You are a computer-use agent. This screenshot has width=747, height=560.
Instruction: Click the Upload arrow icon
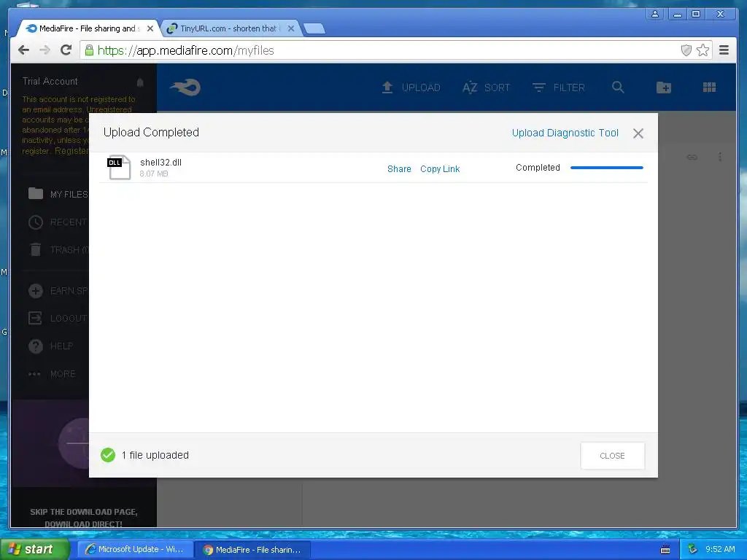[387, 87]
